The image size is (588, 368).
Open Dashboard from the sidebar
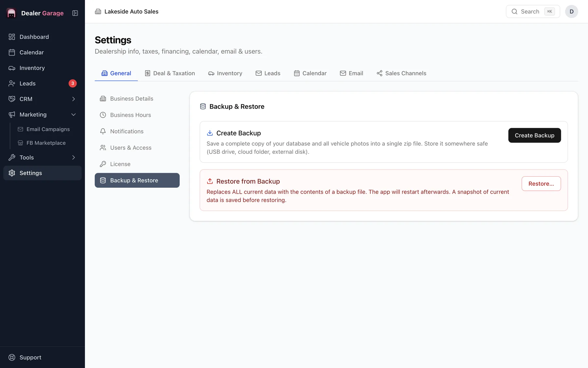42,37
